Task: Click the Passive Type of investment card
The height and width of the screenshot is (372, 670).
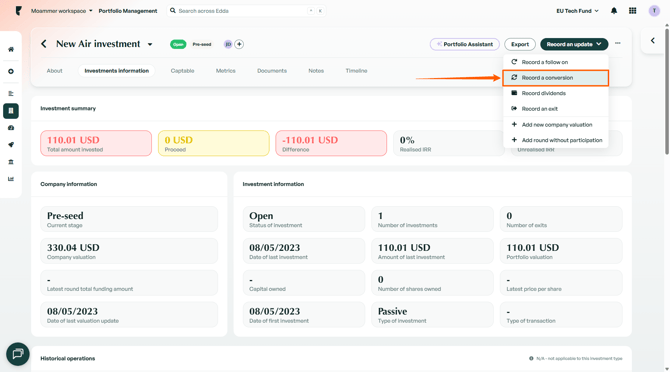Action: click(x=432, y=315)
